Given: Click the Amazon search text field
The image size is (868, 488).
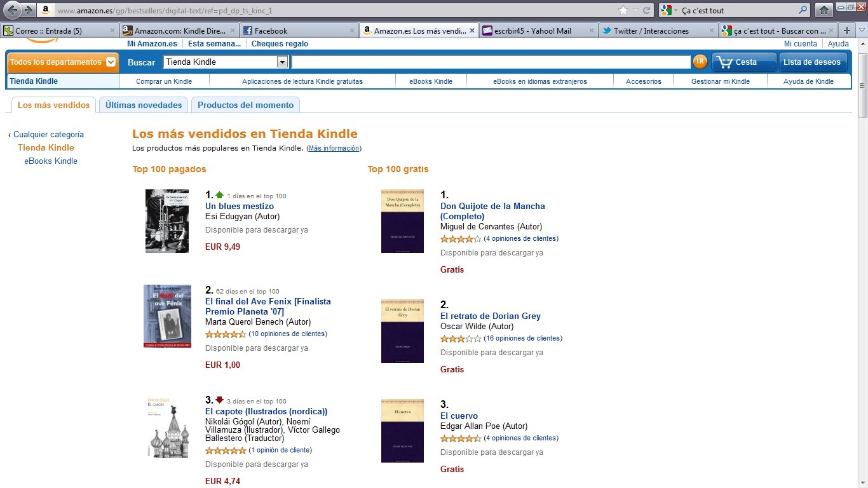Looking at the screenshot, I should point(491,62).
